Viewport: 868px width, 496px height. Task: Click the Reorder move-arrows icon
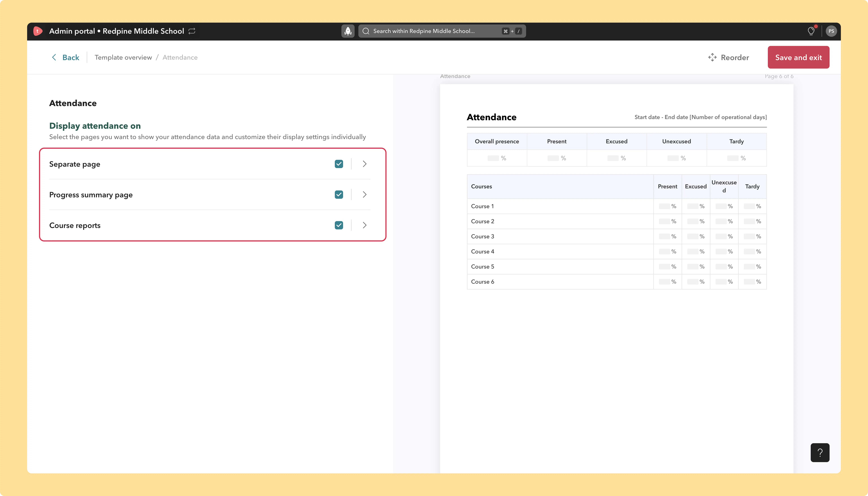pos(712,57)
